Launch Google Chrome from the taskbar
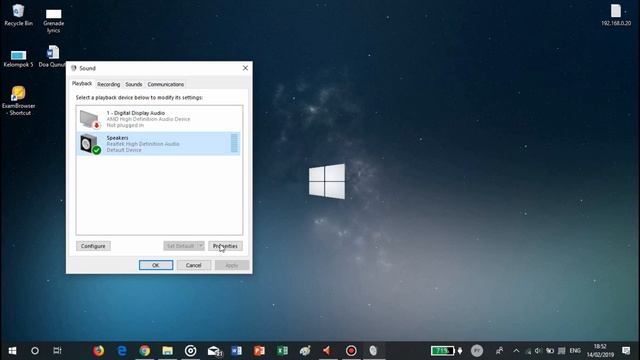Screen dimensions: 640x360 click(x=144, y=351)
